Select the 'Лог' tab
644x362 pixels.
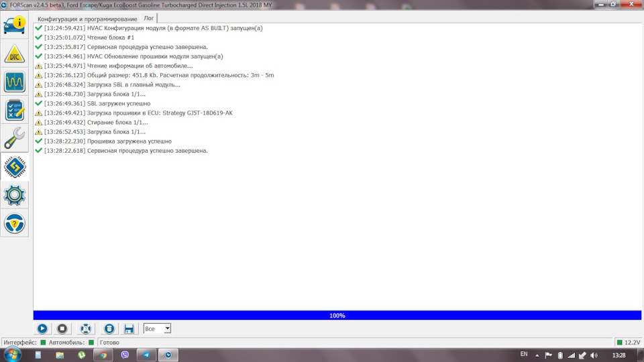pos(149,18)
